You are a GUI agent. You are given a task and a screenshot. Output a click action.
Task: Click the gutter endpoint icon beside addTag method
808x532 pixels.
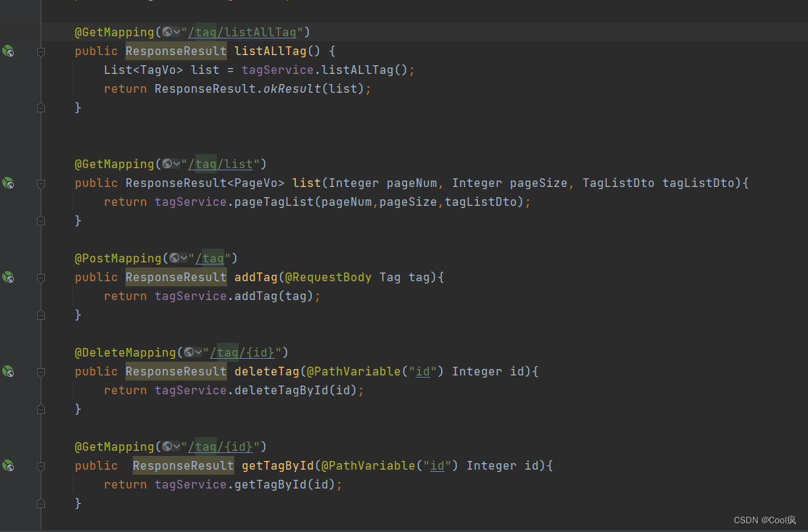coord(8,277)
